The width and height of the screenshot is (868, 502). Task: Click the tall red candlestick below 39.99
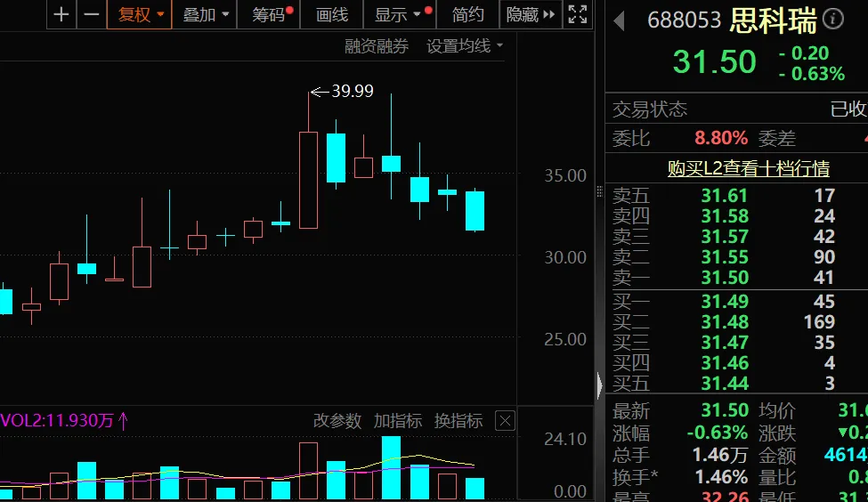click(x=308, y=180)
